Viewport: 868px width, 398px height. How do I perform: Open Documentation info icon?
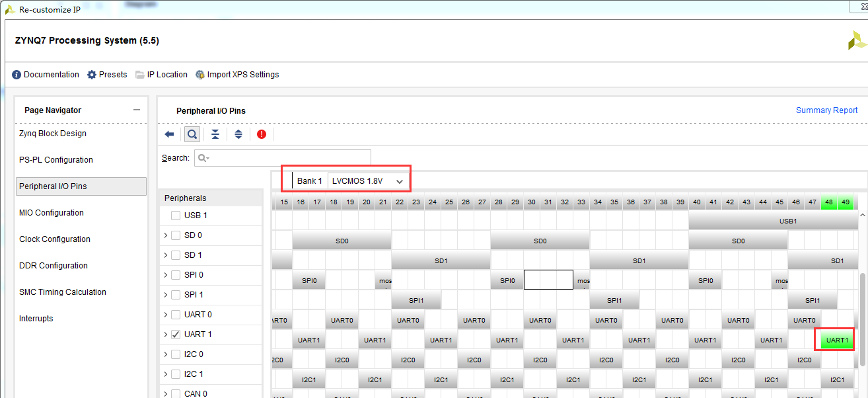tap(17, 75)
